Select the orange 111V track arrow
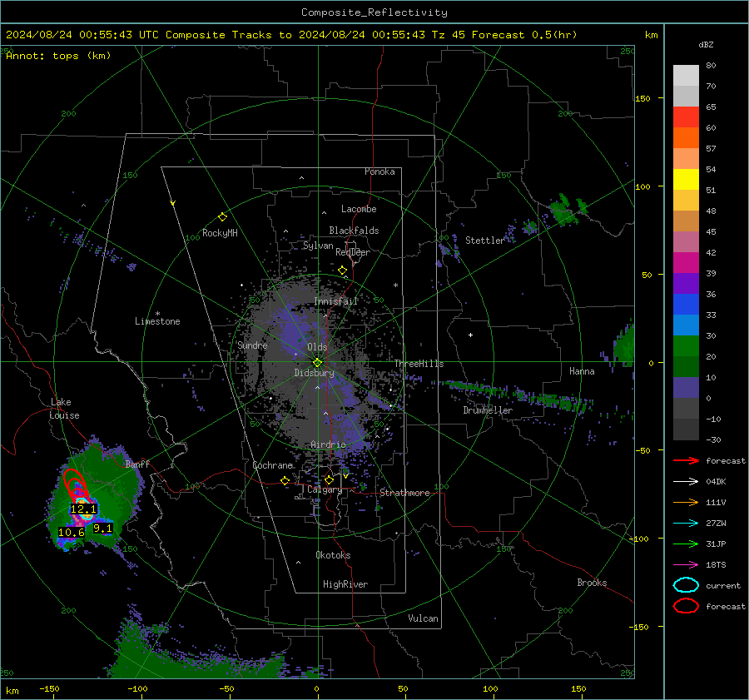The width and height of the screenshot is (749, 700). tap(686, 502)
